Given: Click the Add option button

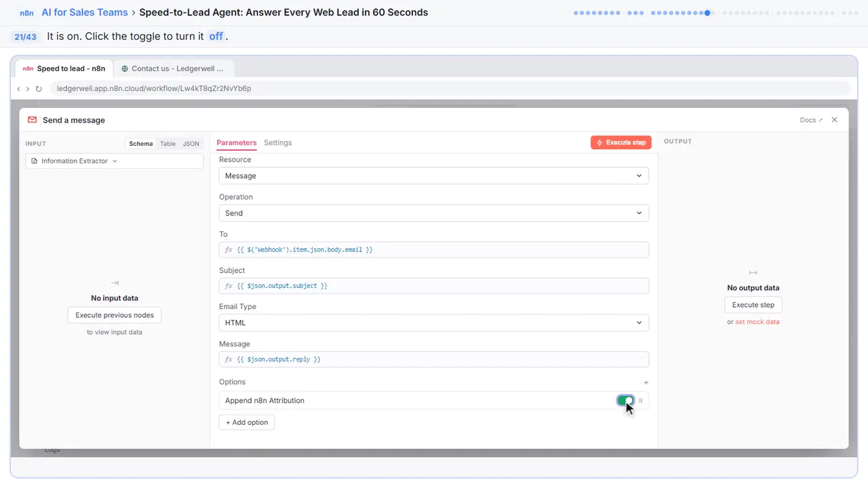Looking at the screenshot, I should coord(247,422).
